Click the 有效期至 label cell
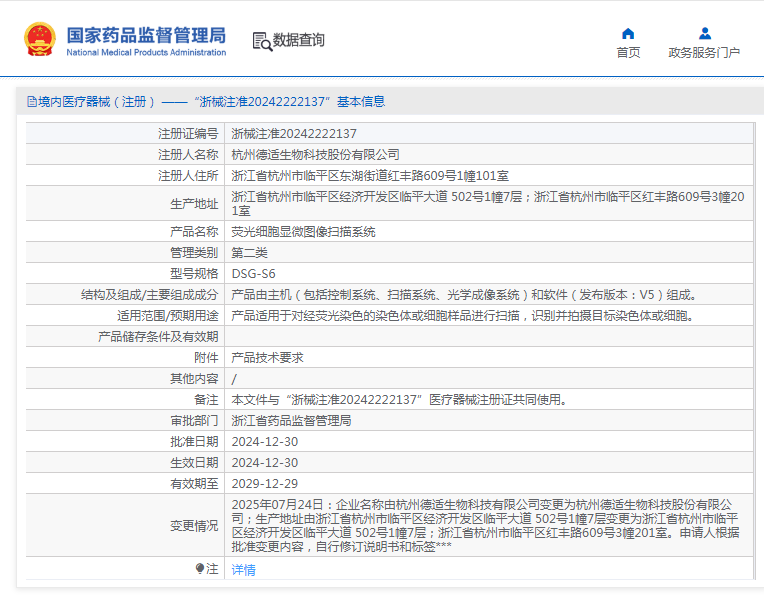The width and height of the screenshot is (764, 599). (x=125, y=483)
